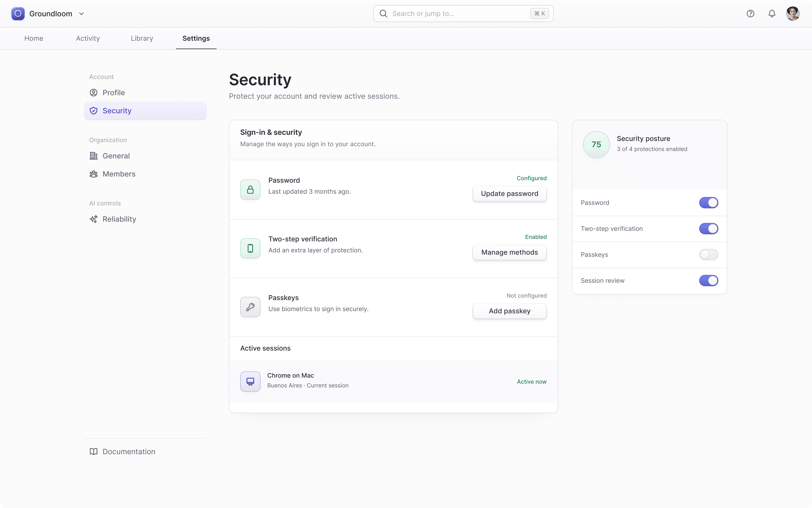Click Update password button
Image resolution: width=812 pixels, height=508 pixels.
[509, 194]
